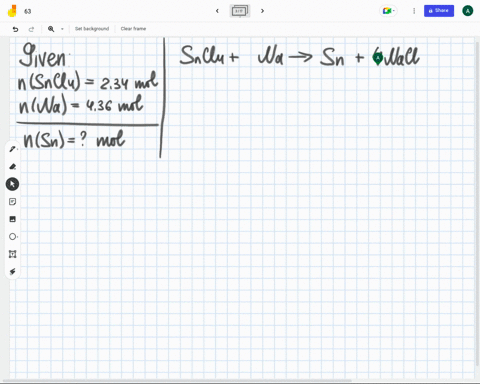Go to the next frame arrow
Viewport: 480px width, 384px height.
262,11
